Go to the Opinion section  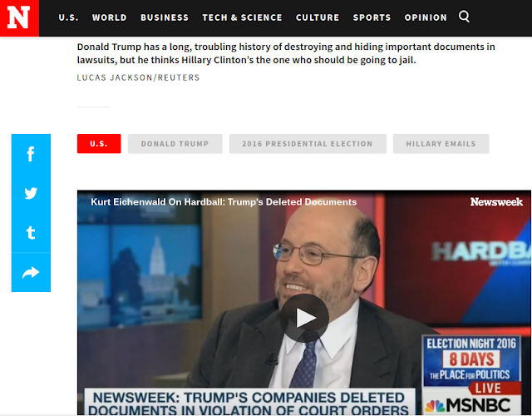[426, 17]
